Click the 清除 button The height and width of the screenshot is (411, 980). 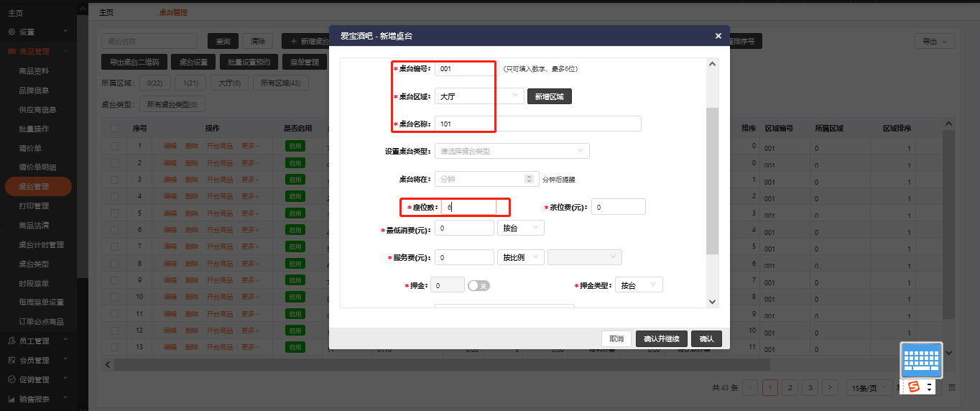[x=258, y=41]
